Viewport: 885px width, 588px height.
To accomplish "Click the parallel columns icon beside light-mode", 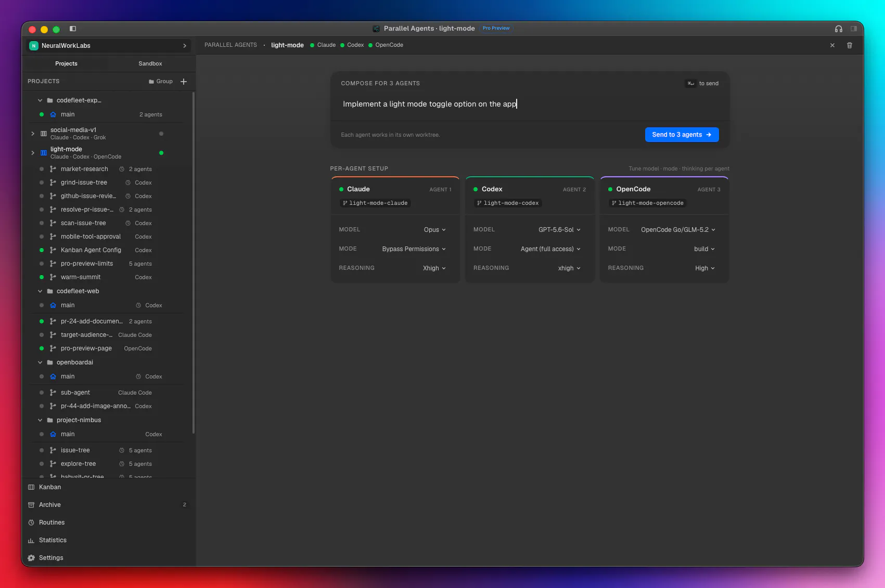I will [x=44, y=153].
